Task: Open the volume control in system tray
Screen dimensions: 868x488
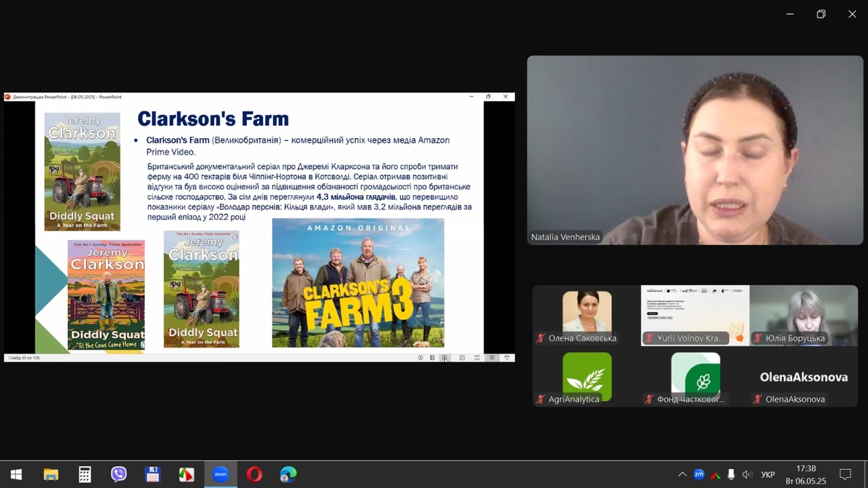Action: point(747,474)
